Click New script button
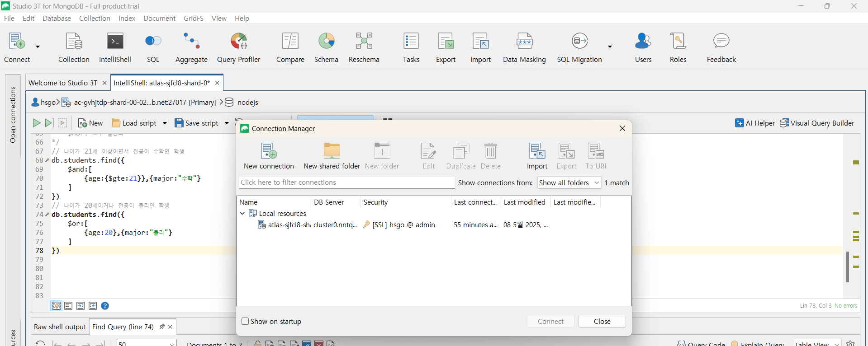This screenshot has height=346, width=868. click(x=90, y=123)
